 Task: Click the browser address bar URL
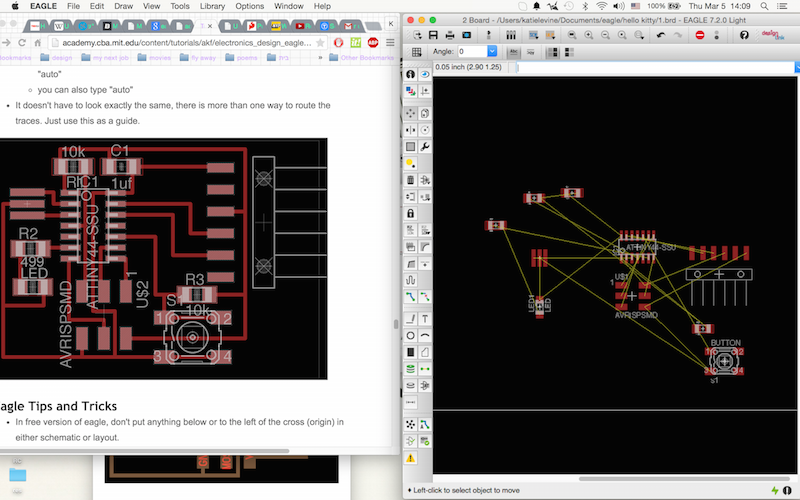[187, 43]
